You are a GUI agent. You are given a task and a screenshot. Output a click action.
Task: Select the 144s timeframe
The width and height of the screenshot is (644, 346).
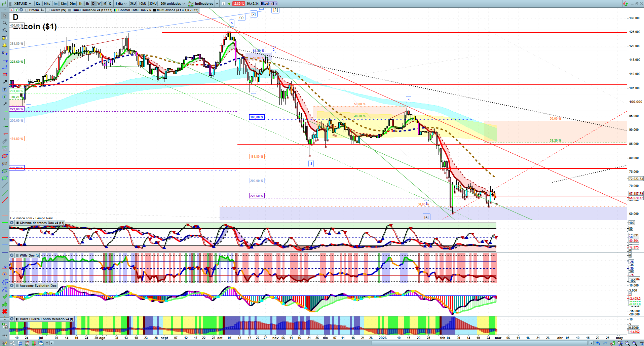pos(47,4)
